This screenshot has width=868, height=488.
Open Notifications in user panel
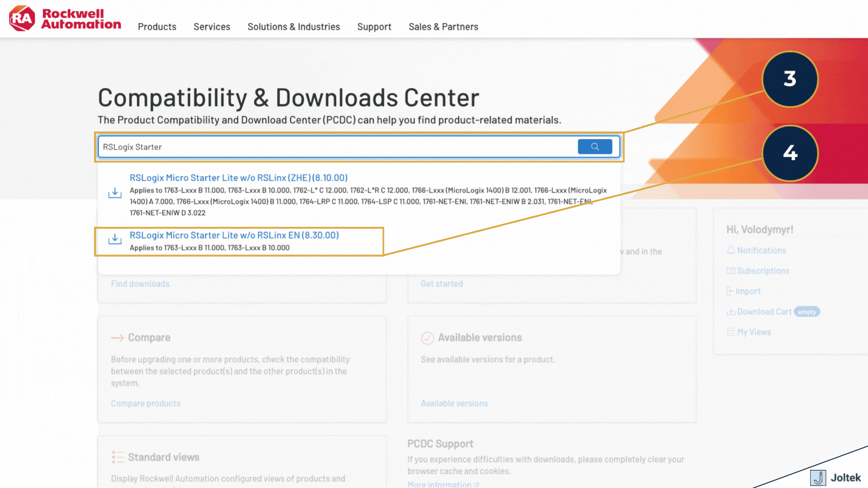[x=761, y=250]
